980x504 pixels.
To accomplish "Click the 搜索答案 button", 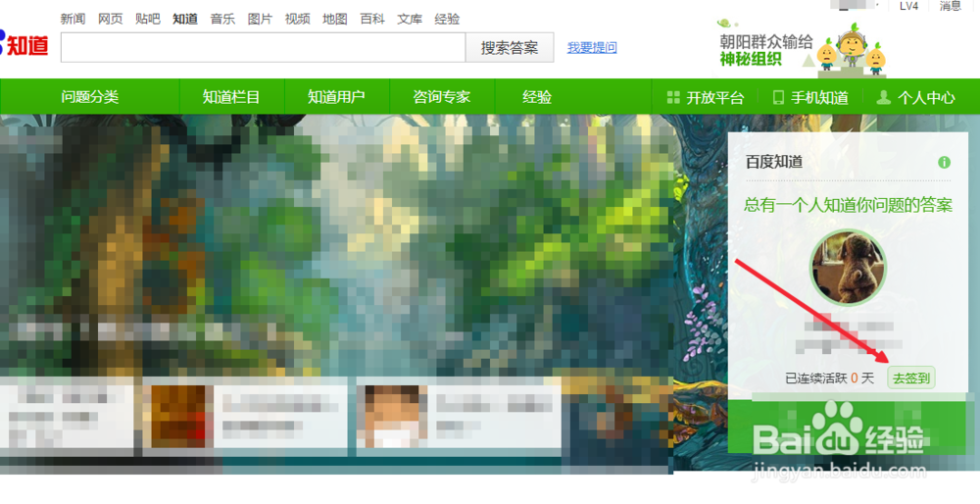I will pos(510,47).
